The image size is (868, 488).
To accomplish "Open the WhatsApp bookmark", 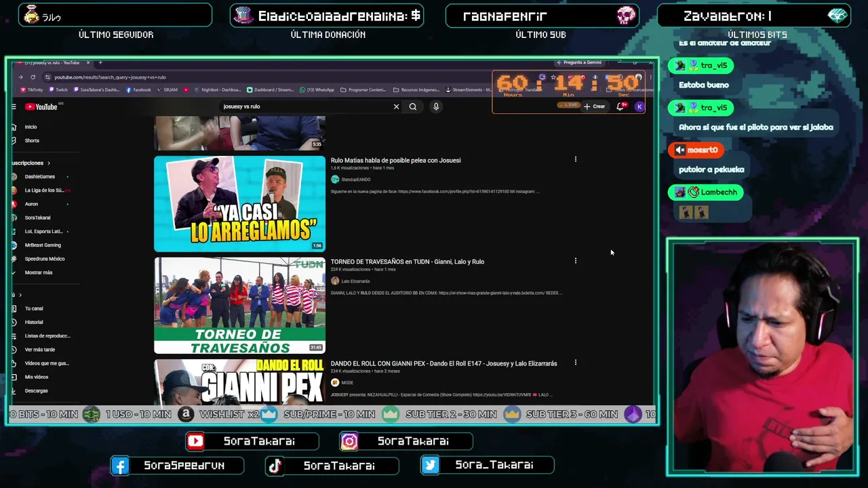I will pos(317,89).
